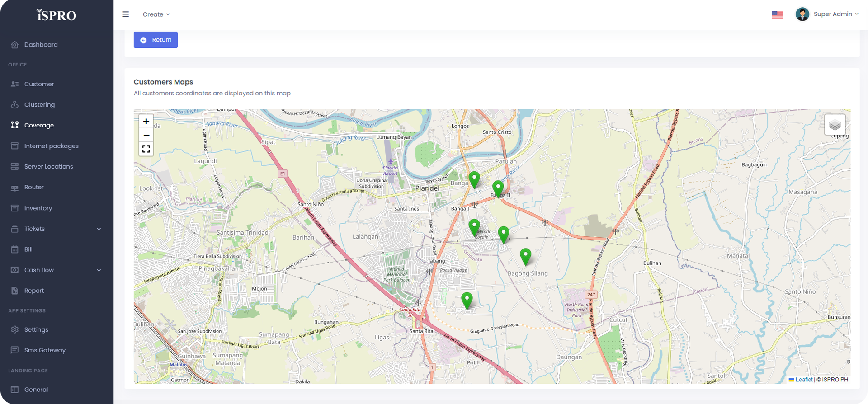Click the US flag language icon
This screenshot has height=404, width=868.
[778, 14]
